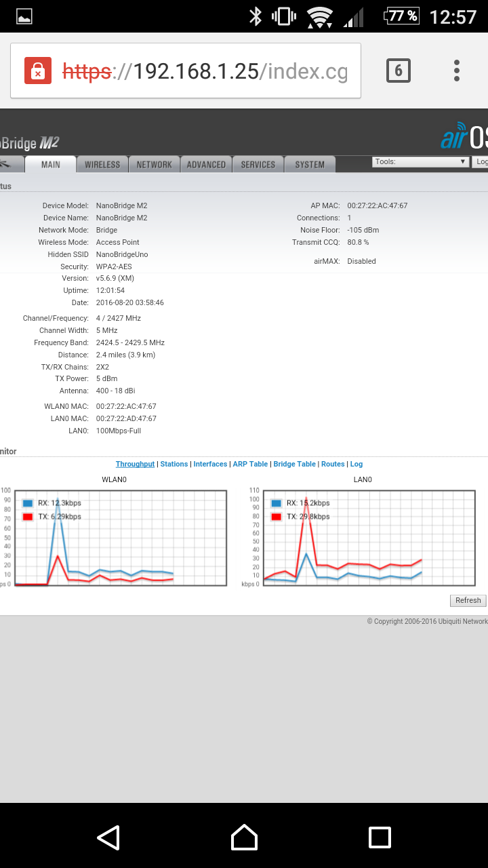Viewport: 488px width, 868px height.
Task: Click the blue RX legend swatch in LAN0 graph
Action: pyautogui.click(x=277, y=503)
